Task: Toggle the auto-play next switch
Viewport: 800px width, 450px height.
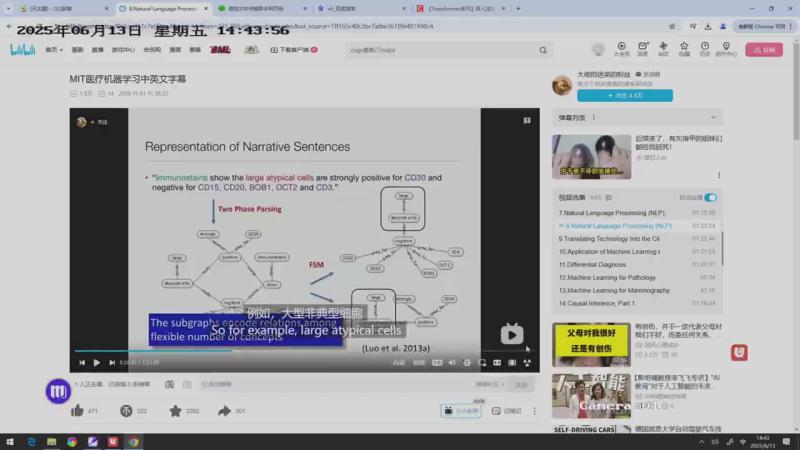Action: [710, 197]
